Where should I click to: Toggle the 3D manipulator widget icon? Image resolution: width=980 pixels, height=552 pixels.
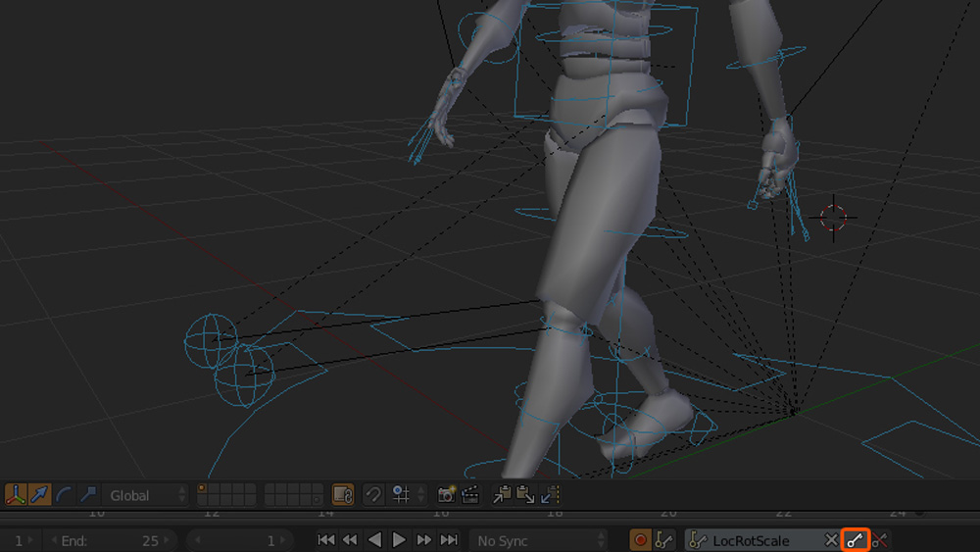click(x=16, y=495)
